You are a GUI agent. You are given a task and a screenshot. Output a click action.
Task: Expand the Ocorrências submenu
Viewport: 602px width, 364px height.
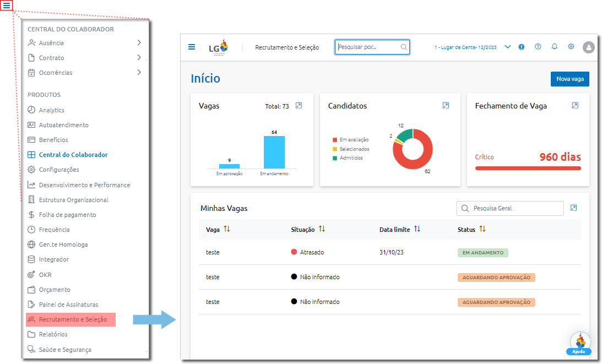(139, 72)
